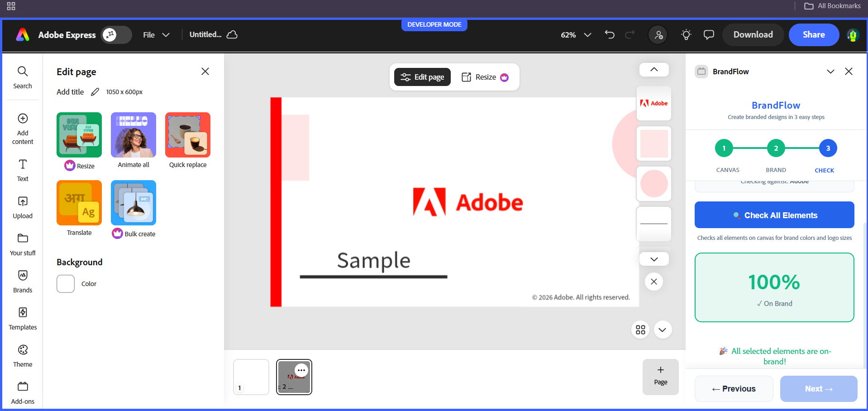Click the Previous button
The width and height of the screenshot is (868, 411).
click(734, 389)
